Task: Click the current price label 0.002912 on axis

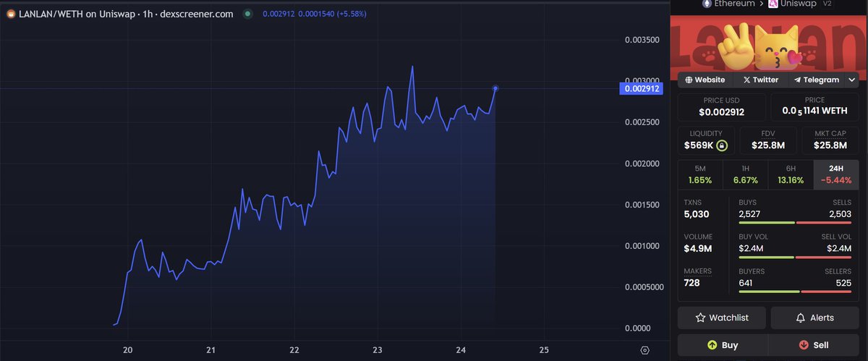Action: 641,89
